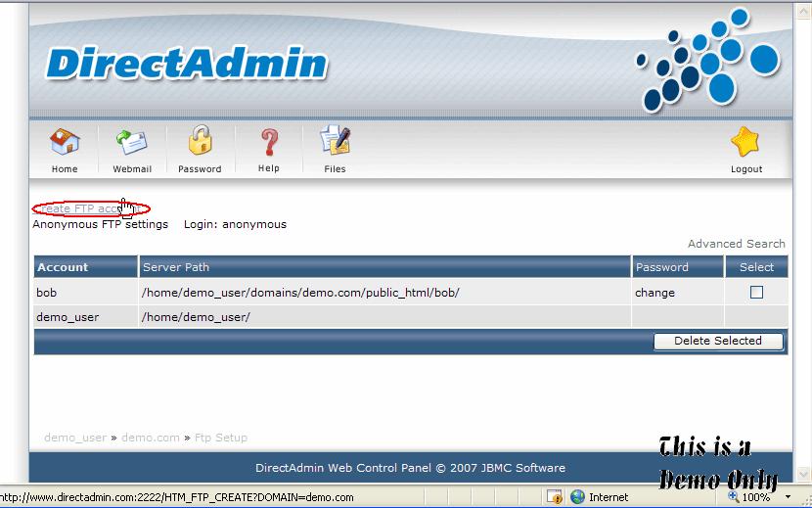Open the Webmail envelope icon
This screenshot has width=812, height=508.
point(131,143)
